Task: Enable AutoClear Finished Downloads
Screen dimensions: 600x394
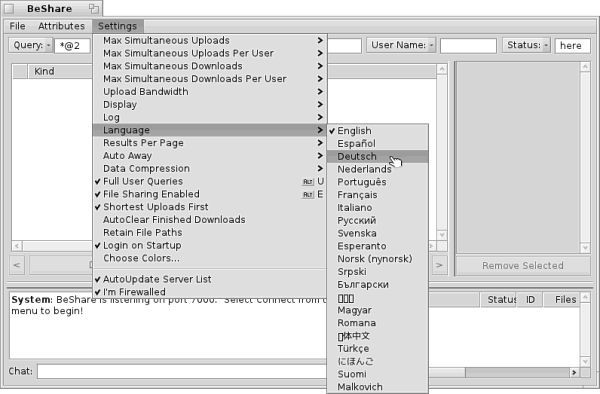Action: 210,220
